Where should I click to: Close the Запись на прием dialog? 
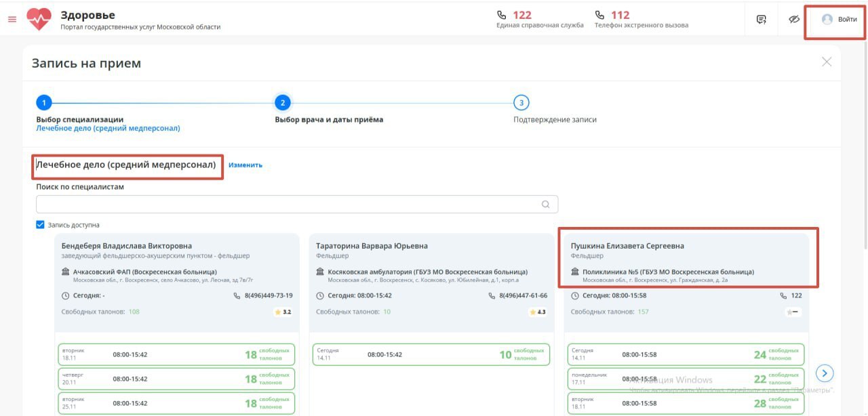click(827, 62)
